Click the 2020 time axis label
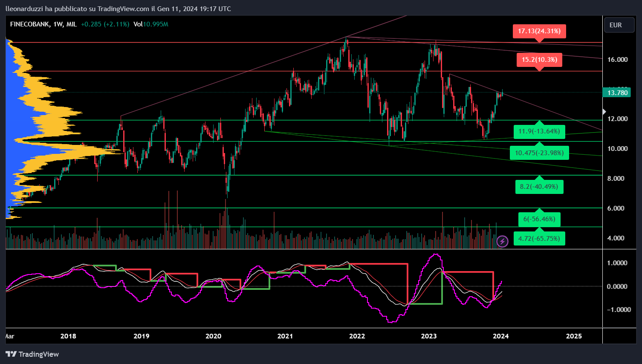Image resolution: width=642 pixels, height=364 pixels. [x=214, y=336]
